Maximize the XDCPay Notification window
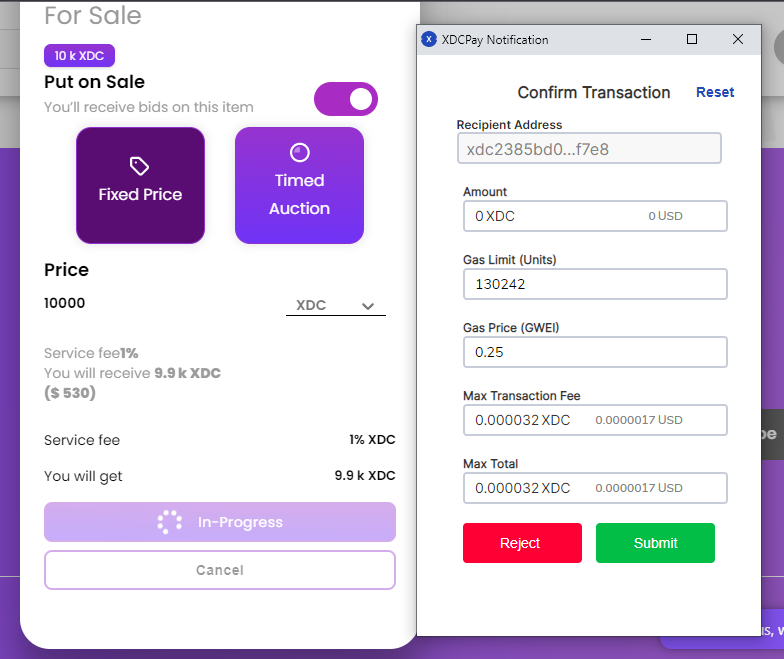The height and width of the screenshot is (659, 784). (692, 40)
